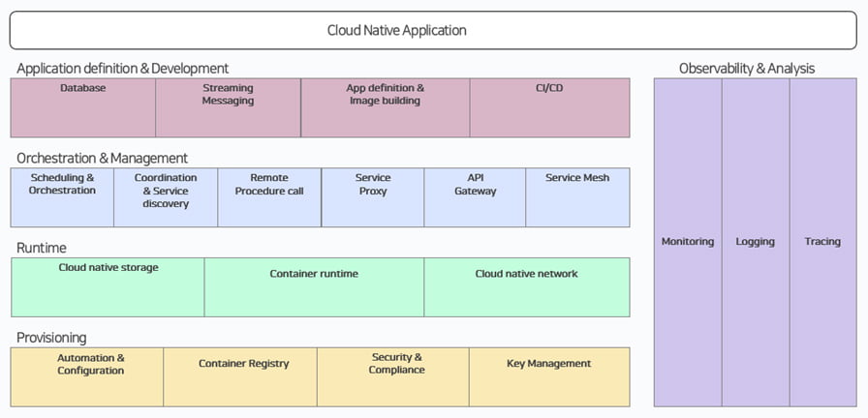This screenshot has width=868, height=418.
Task: Select the Automation & Configuration box
Action: (87, 377)
